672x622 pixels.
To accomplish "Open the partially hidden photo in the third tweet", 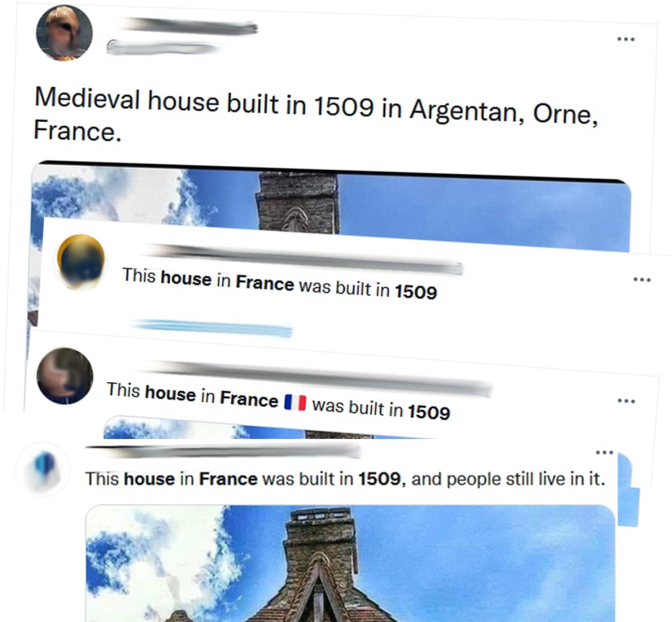I will point(274,427).
